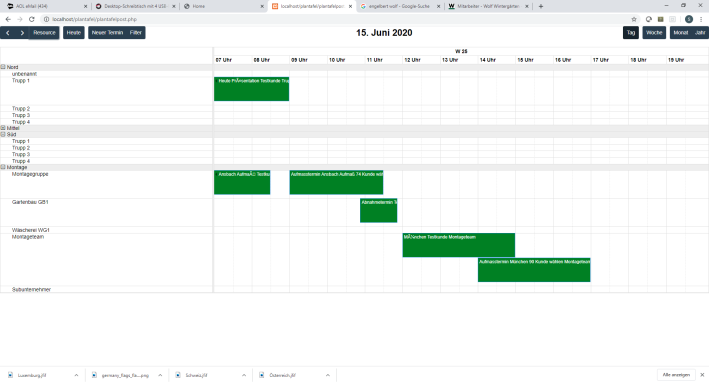Select Trupp 2 under Nord
The width and height of the screenshot is (709, 384).
[21, 109]
